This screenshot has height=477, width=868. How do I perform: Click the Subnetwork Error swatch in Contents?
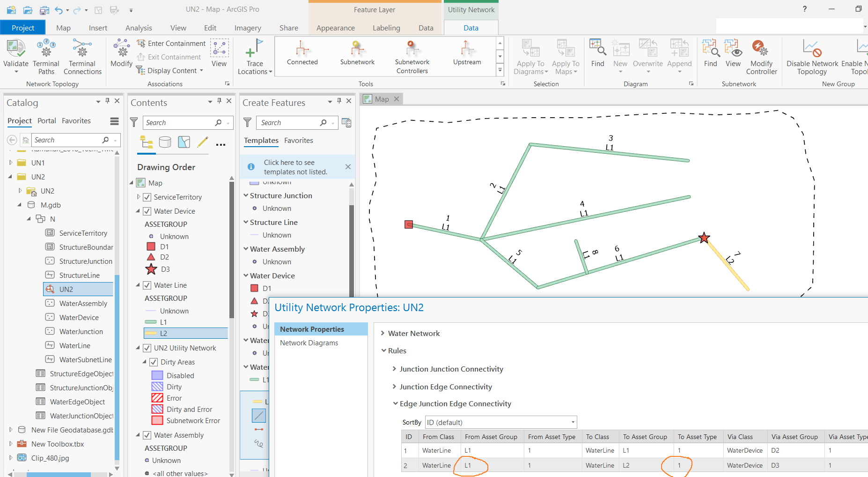coord(157,420)
